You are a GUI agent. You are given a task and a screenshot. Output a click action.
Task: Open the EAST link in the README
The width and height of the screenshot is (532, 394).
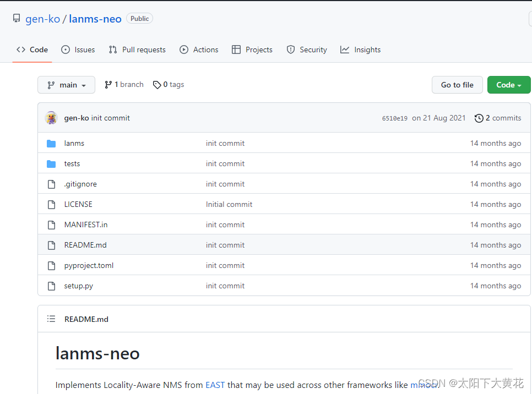click(215, 385)
